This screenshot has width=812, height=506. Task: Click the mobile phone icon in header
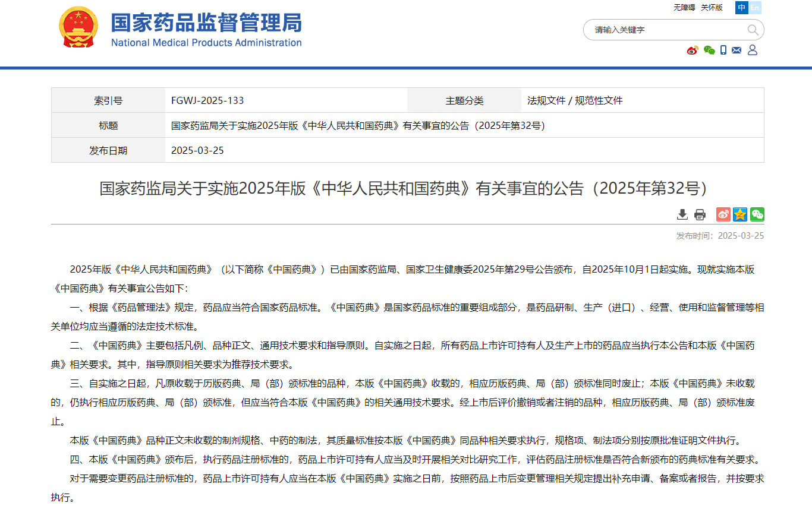[x=723, y=50]
